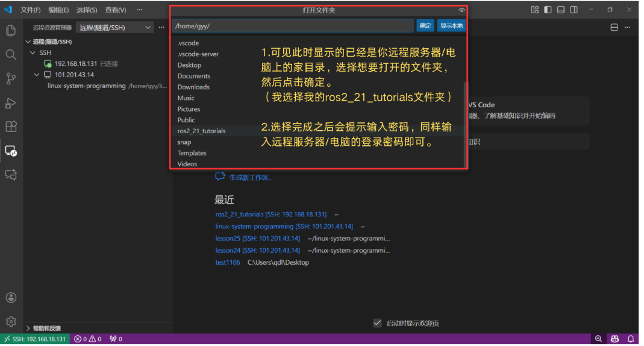Open recent ros2_21_tutorials SSH link
Screen dimensions: 644x346
271,214
